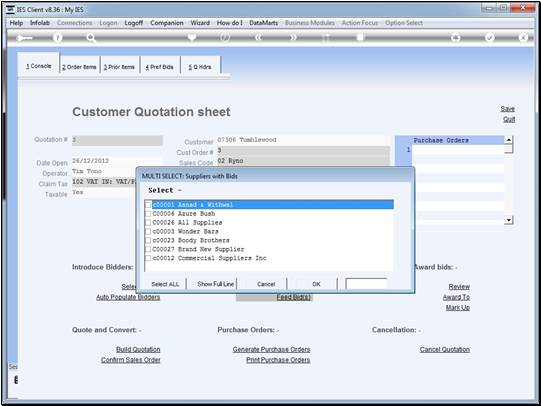The image size is (541, 406).
Task: Click the checkmark icon in the toolbar
Action: (x=490, y=37)
